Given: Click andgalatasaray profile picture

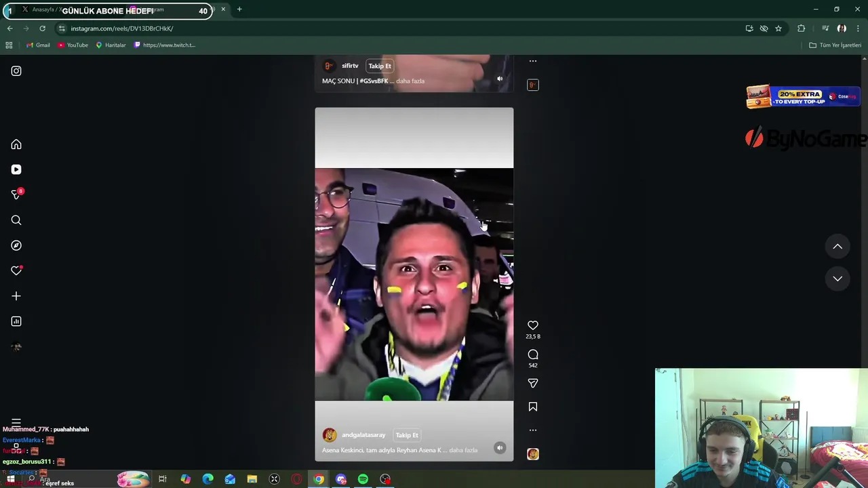Looking at the screenshot, I should click(330, 435).
